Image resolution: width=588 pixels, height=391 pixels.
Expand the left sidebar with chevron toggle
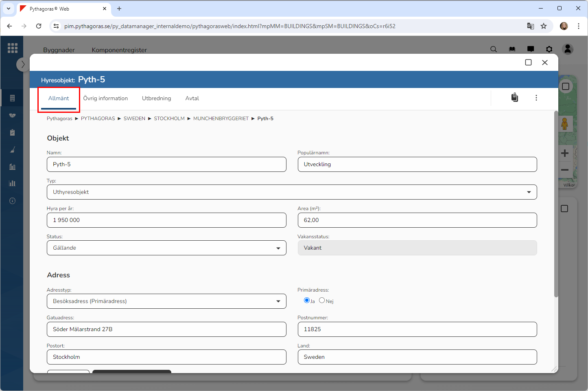coord(23,64)
